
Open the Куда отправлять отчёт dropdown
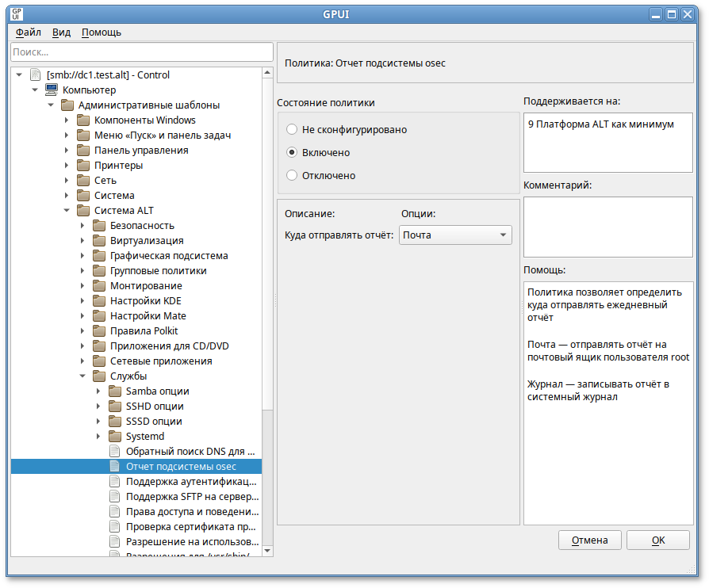pos(455,235)
